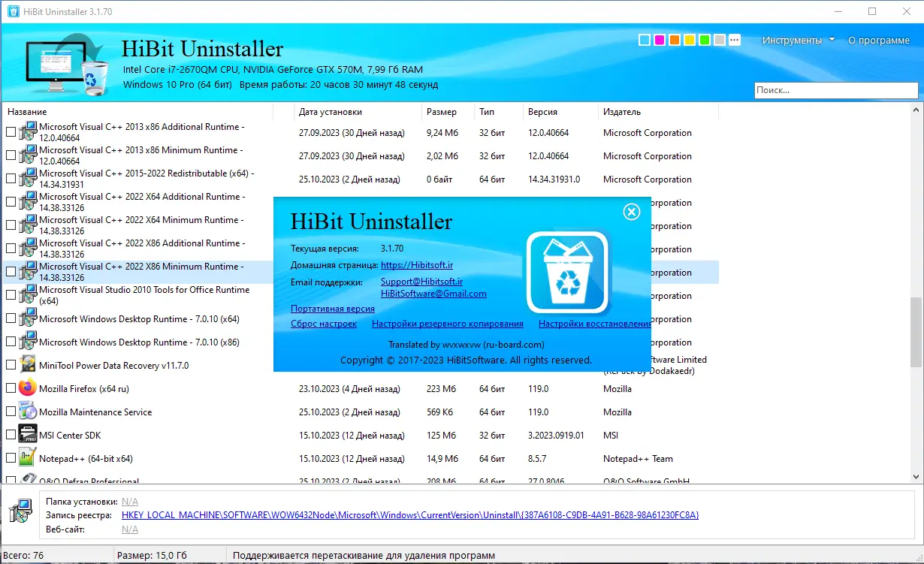This screenshot has width=924, height=564.
Task: Sort list by Размер column
Action: tap(448, 111)
